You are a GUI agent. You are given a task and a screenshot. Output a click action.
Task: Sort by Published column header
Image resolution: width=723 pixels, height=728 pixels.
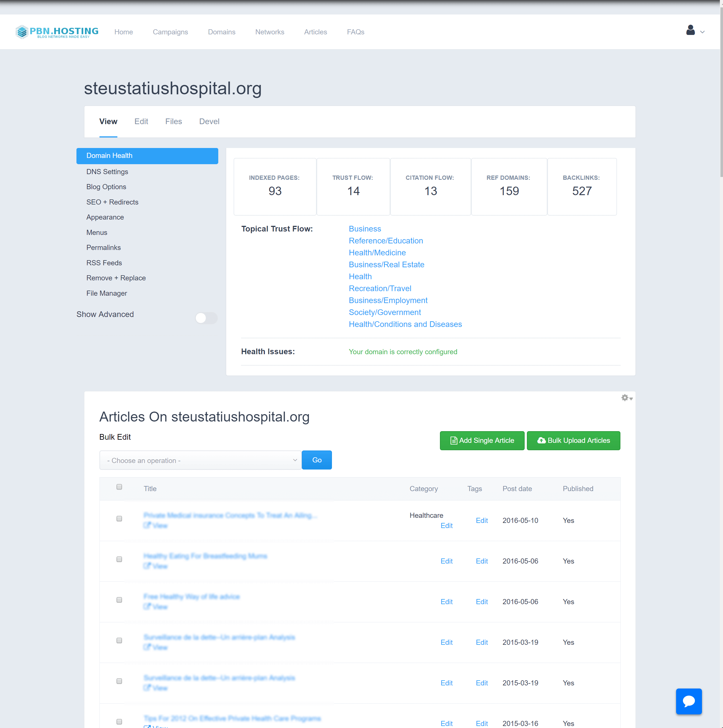[578, 489]
